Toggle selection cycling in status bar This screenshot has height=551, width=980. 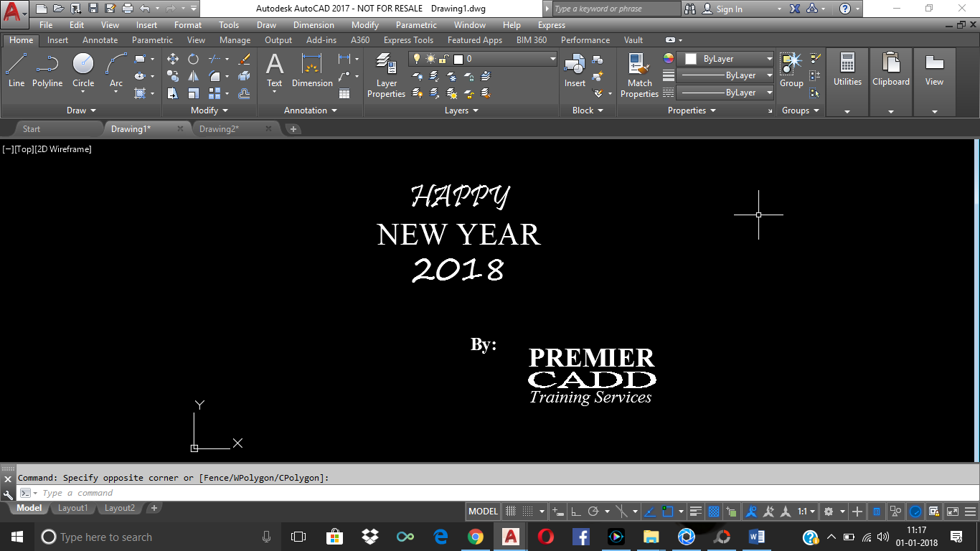coord(732,512)
